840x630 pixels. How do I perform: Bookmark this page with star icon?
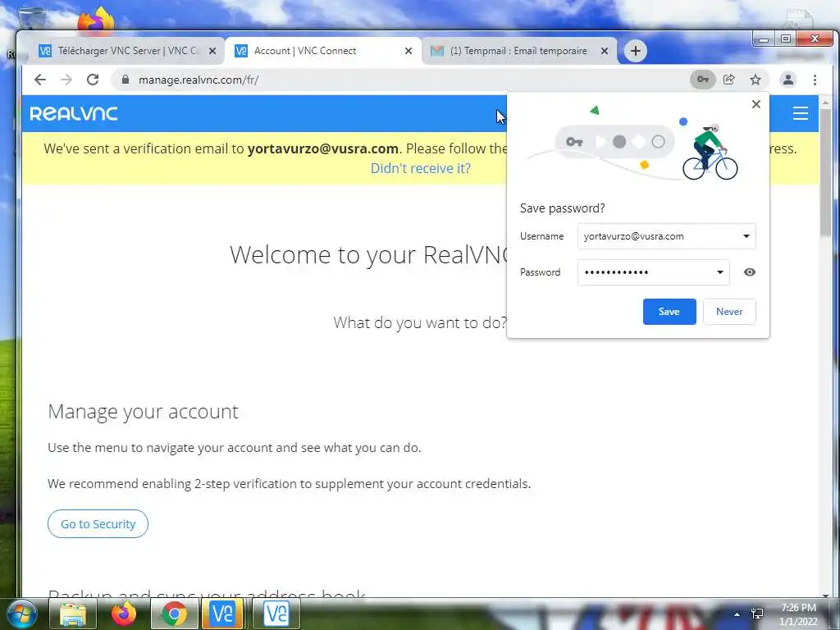pos(756,80)
